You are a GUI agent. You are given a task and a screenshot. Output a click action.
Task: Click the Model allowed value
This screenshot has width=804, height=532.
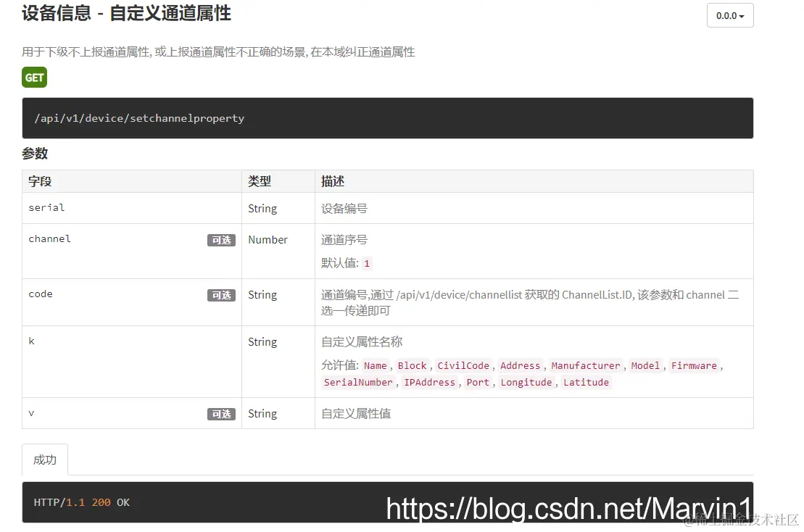[x=645, y=365]
